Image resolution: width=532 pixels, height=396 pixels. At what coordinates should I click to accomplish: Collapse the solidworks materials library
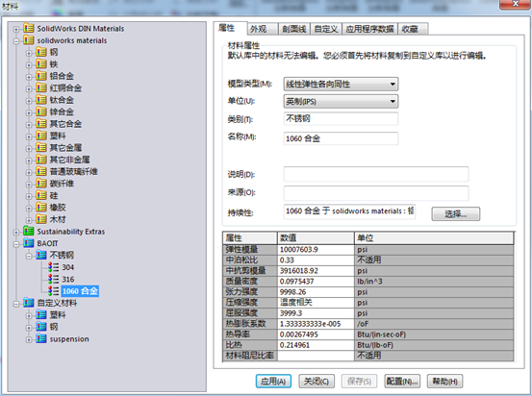[16, 41]
